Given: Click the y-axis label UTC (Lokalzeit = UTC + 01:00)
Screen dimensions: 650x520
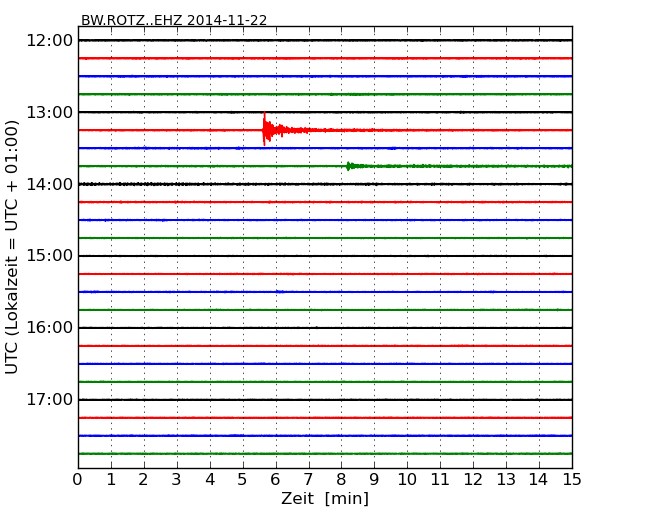Looking at the screenshot, I should coord(12,247).
